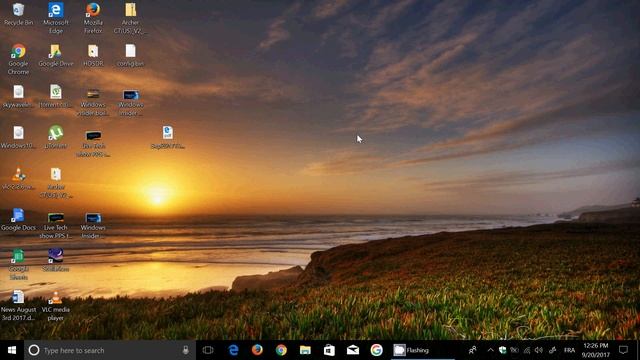This screenshot has height=360, width=640.
Task: Select the skywave file on desktop
Action: [18, 96]
